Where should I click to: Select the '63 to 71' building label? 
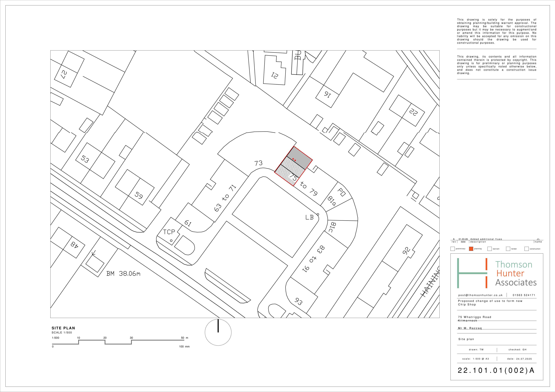pos(225,198)
